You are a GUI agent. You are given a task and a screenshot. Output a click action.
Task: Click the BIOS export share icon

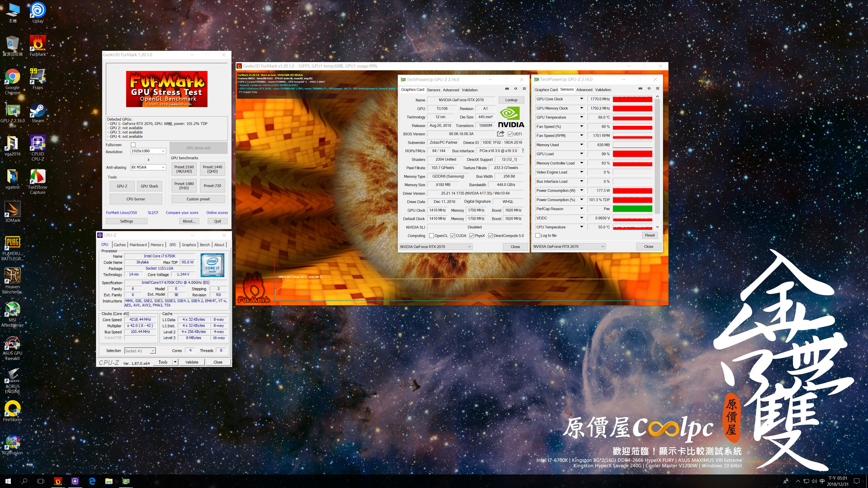click(x=500, y=134)
